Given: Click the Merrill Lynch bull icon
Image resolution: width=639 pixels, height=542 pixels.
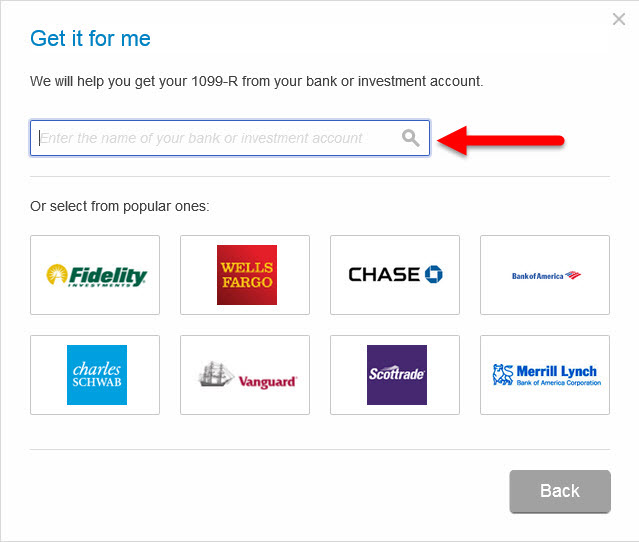Looking at the screenshot, I should pyautogui.click(x=503, y=375).
